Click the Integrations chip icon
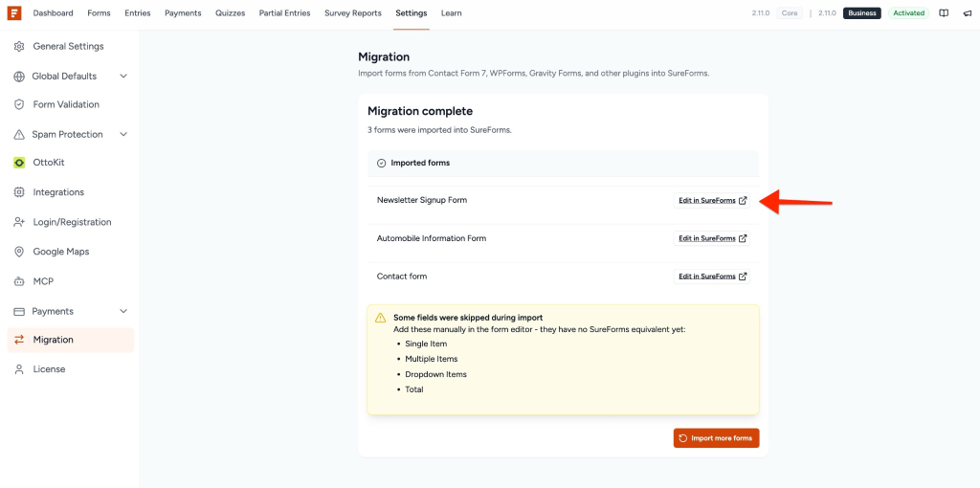The height and width of the screenshot is (488, 980). point(19,192)
